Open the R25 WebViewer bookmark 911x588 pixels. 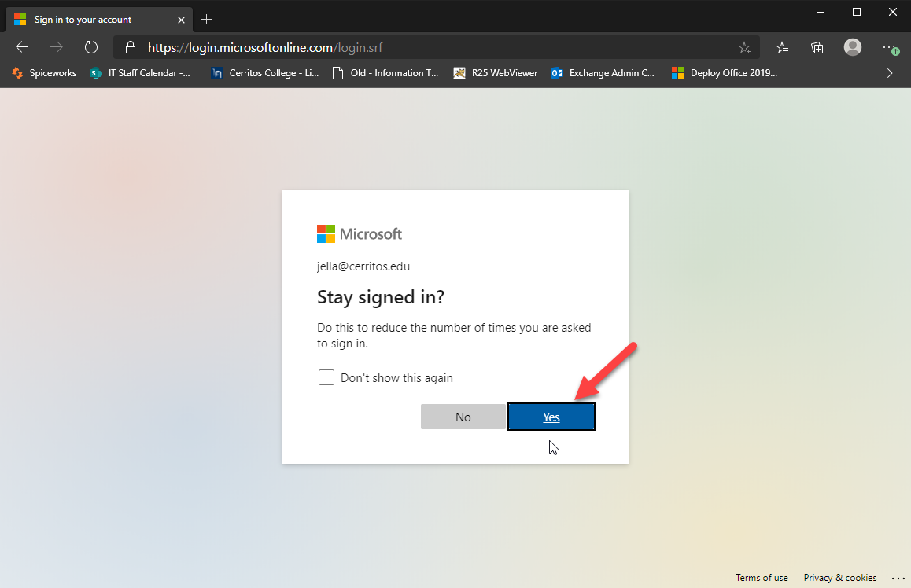(496, 73)
